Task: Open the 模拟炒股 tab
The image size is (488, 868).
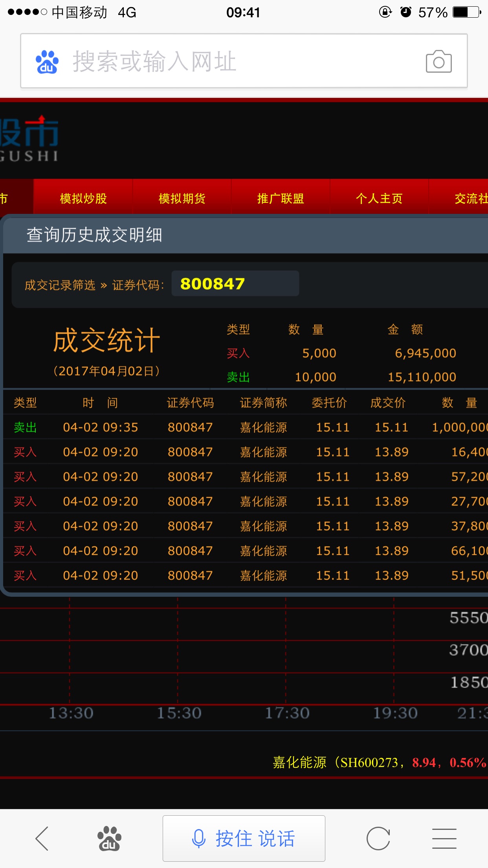Action: 83,199
